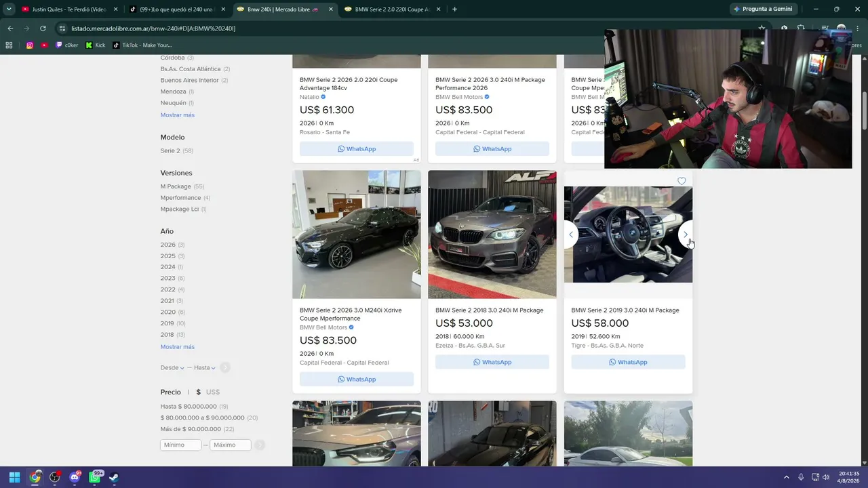Open Google Chrome from the taskbar
The height and width of the screenshot is (488, 868).
35,477
